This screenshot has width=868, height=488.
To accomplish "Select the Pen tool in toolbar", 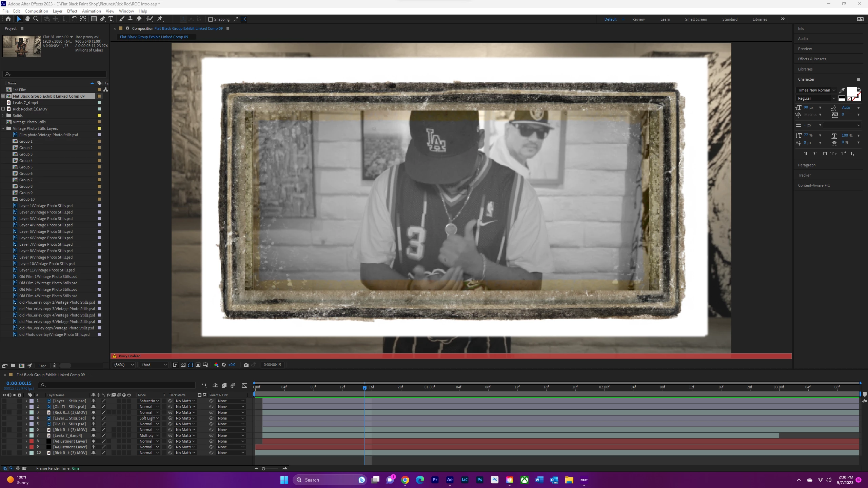I will (102, 19).
